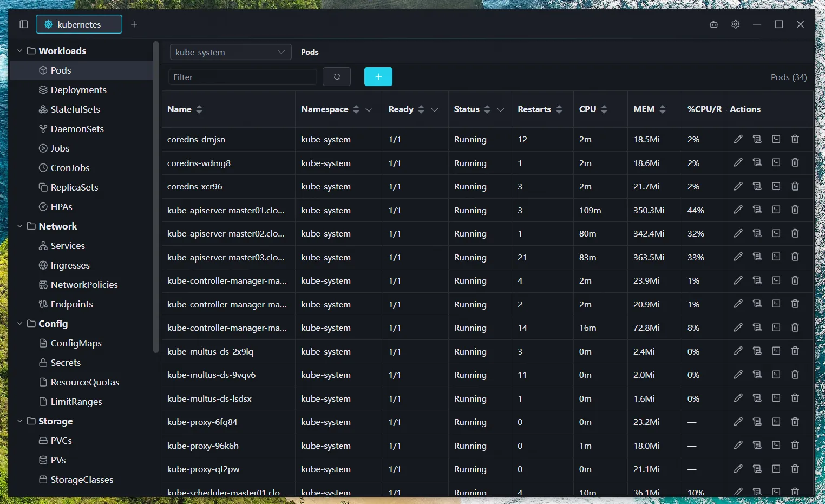825x504 pixels.
Task: Open PVCs under Storage
Action: point(82,441)
